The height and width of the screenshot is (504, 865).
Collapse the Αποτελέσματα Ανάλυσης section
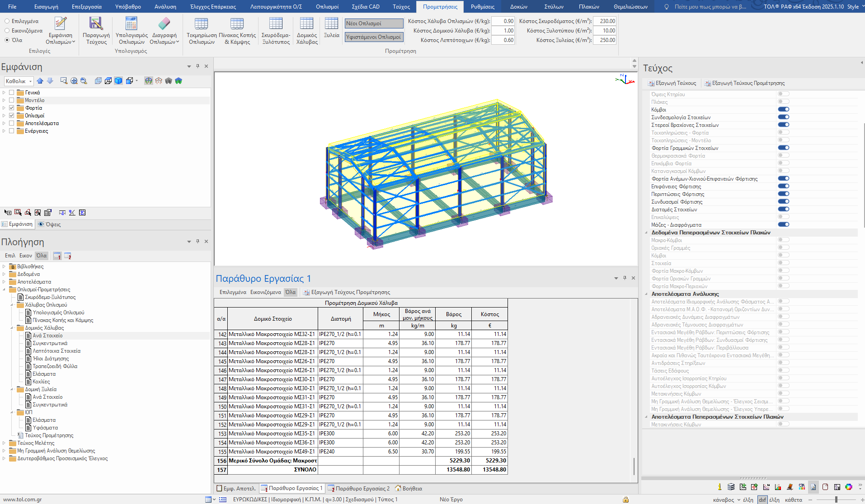click(x=646, y=294)
